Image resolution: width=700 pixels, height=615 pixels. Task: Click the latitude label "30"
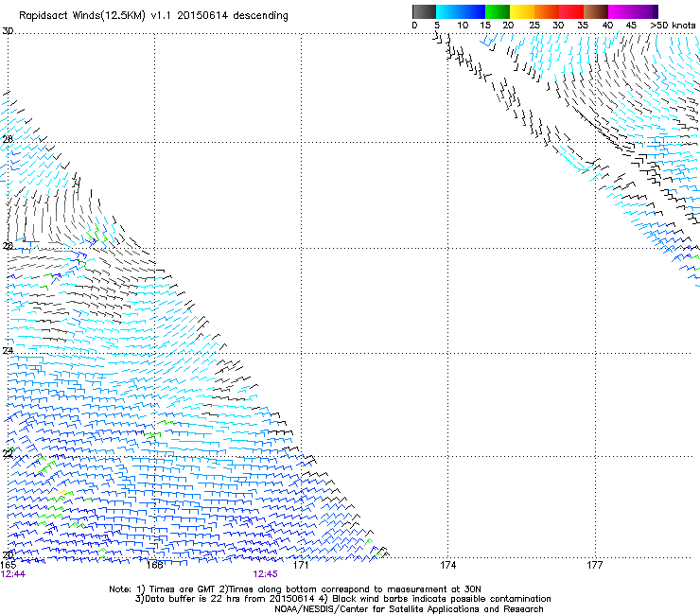click(x=8, y=31)
